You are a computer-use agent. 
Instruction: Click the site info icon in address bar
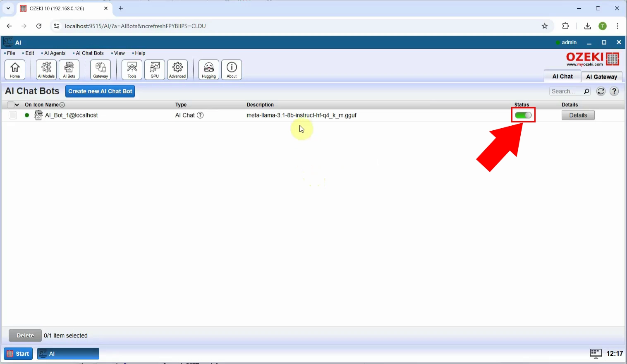point(57,26)
